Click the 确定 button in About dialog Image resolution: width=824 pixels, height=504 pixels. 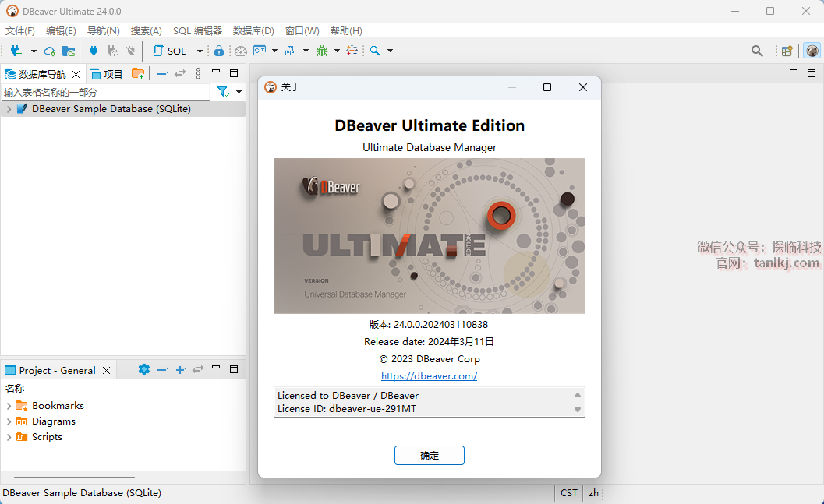point(429,456)
